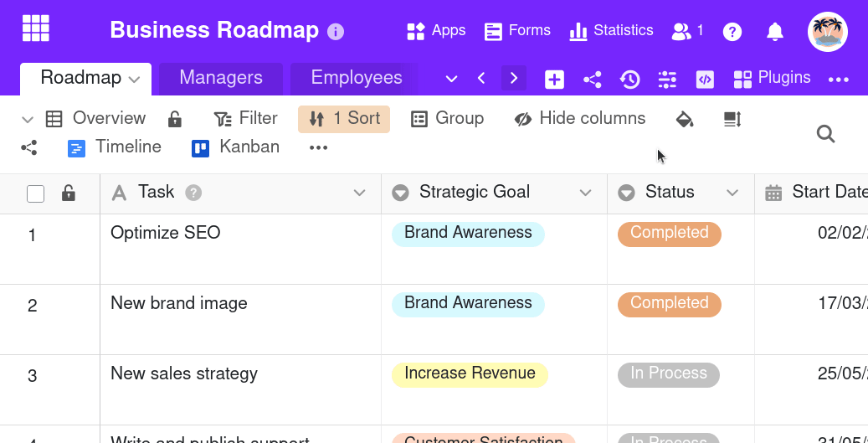The height and width of the screenshot is (443, 868).
Task: Toggle Hide columns visibility option
Action: click(580, 119)
